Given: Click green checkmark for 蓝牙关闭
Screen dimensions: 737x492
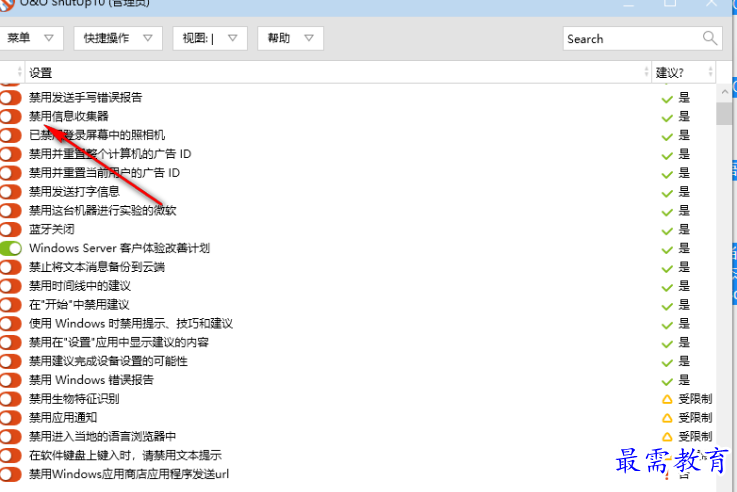Looking at the screenshot, I should tap(667, 230).
